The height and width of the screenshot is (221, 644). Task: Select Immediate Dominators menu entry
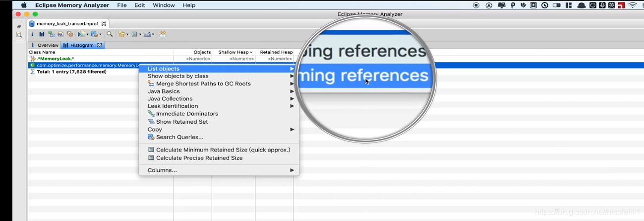pyautogui.click(x=219, y=114)
